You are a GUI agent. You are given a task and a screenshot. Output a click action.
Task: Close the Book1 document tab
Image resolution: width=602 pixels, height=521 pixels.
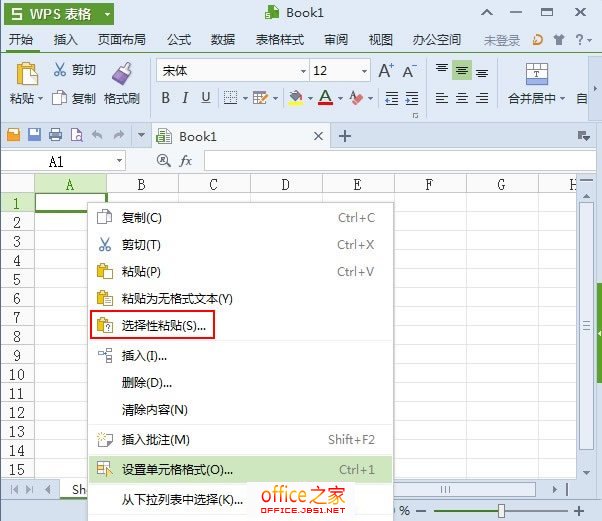tap(318, 136)
